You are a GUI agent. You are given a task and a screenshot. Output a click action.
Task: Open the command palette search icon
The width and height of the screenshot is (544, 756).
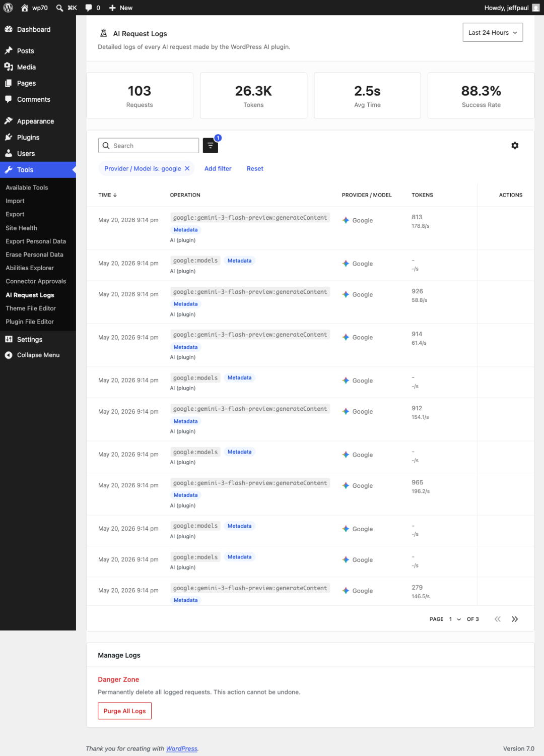coord(59,8)
